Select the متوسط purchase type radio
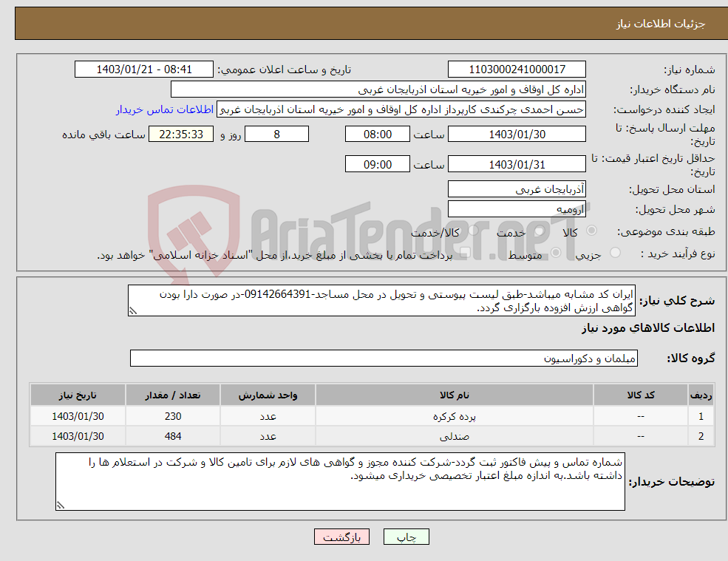Viewport: 728px width, 561px height. [x=556, y=253]
